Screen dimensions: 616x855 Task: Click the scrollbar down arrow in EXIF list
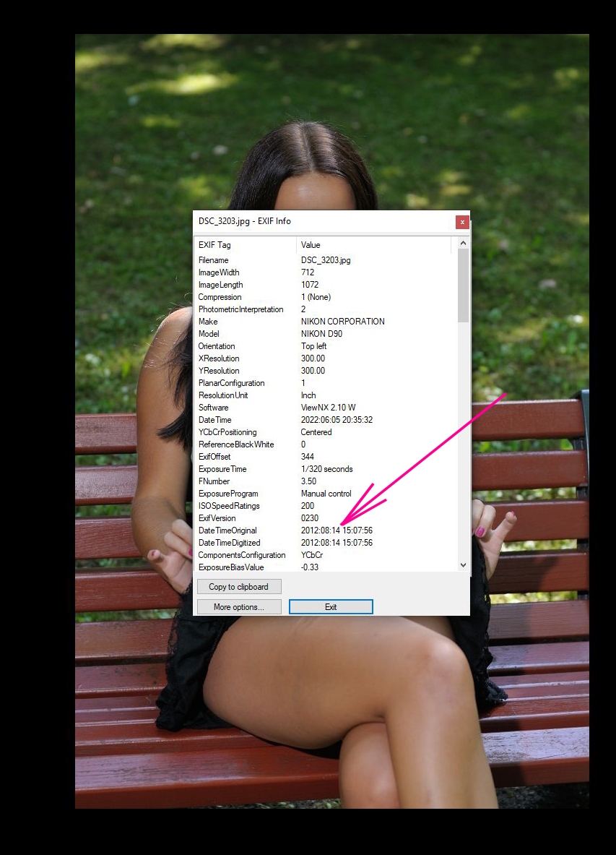[x=463, y=565]
